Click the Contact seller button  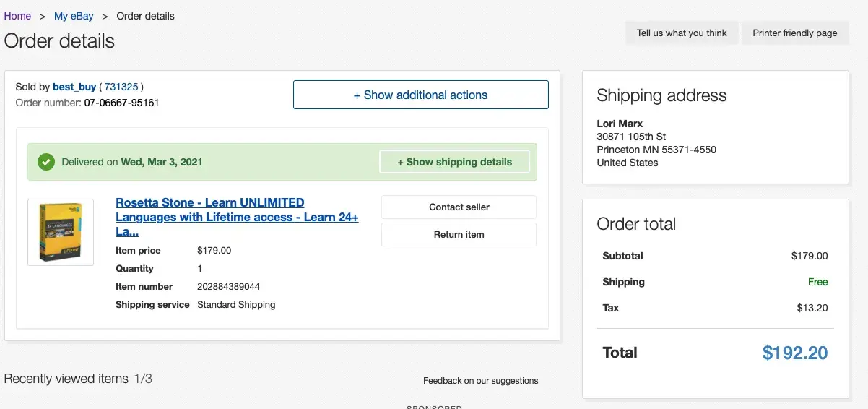tap(459, 207)
